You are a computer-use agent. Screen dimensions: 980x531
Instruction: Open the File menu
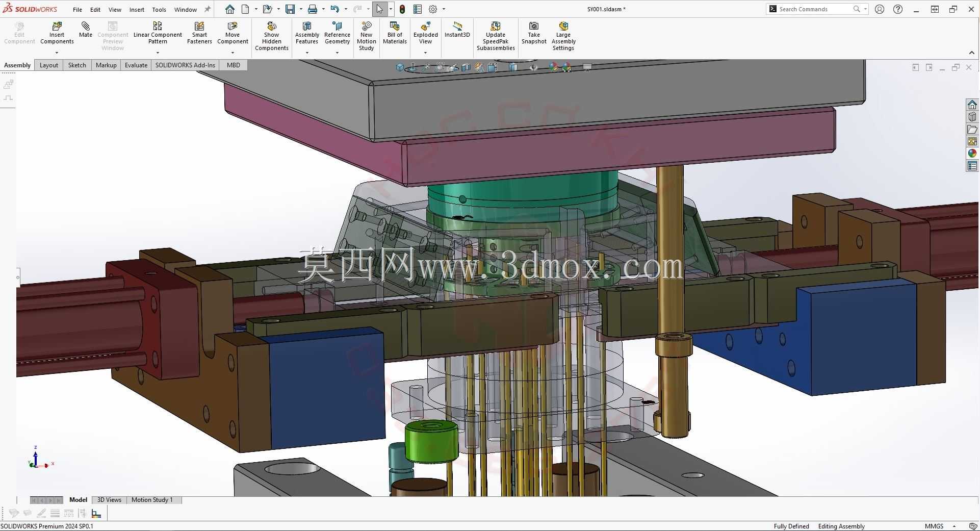pyautogui.click(x=78, y=10)
